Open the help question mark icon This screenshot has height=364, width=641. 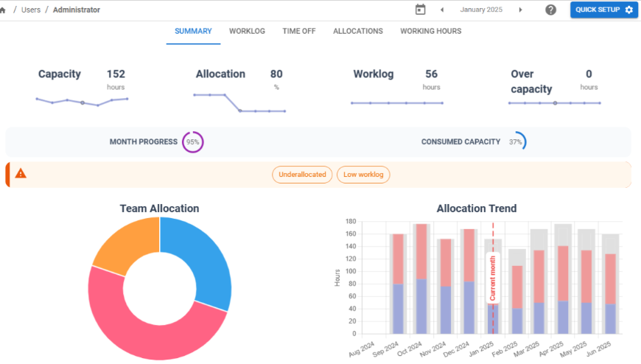pyautogui.click(x=550, y=10)
